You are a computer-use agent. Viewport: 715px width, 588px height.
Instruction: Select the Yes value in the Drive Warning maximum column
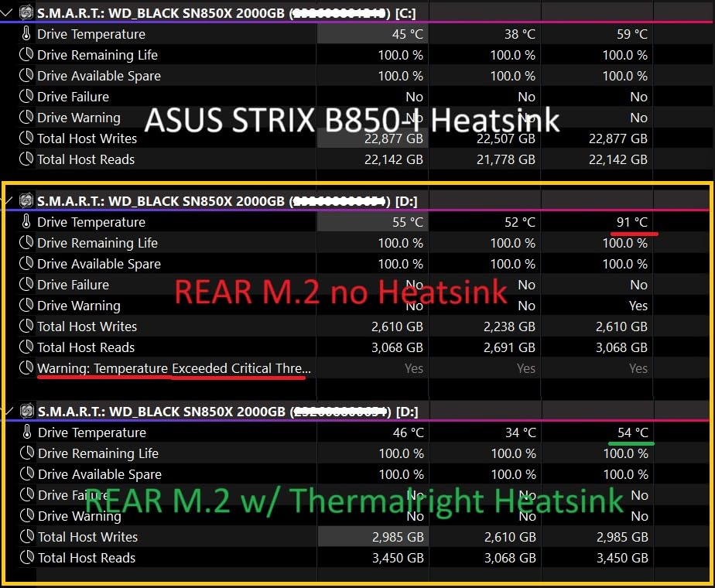tap(638, 306)
